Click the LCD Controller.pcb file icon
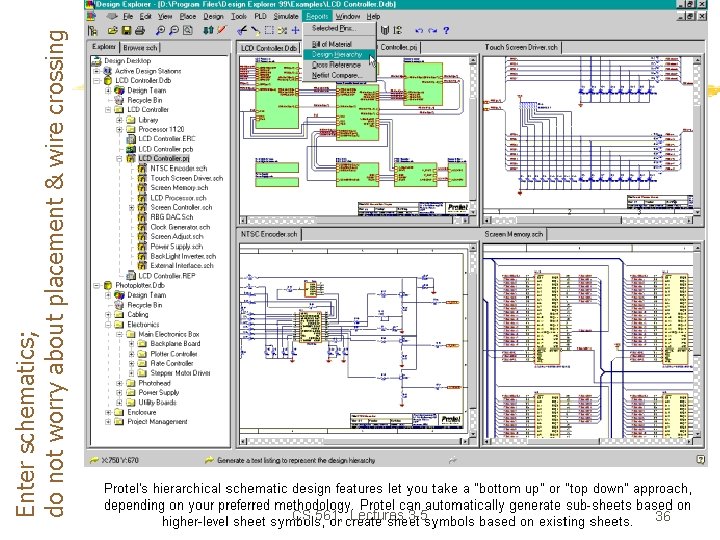The height and width of the screenshot is (540, 720). (x=131, y=149)
